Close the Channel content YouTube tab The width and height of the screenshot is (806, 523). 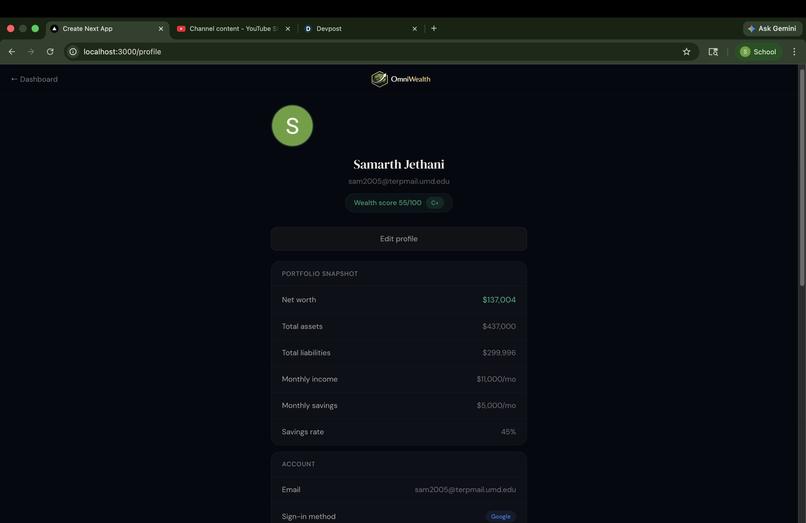(x=288, y=29)
